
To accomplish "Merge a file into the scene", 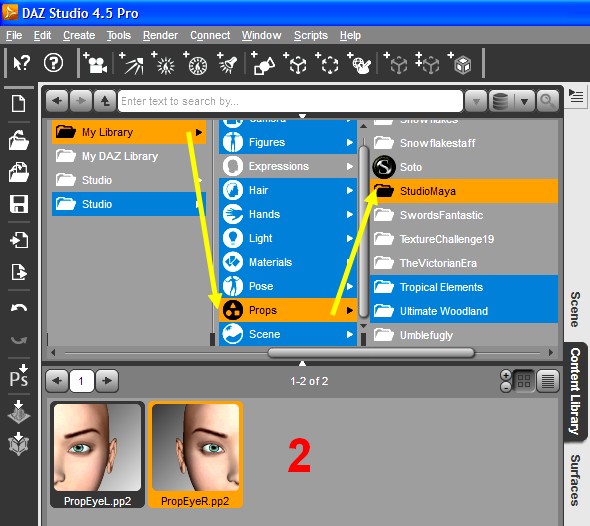I will coord(18,172).
